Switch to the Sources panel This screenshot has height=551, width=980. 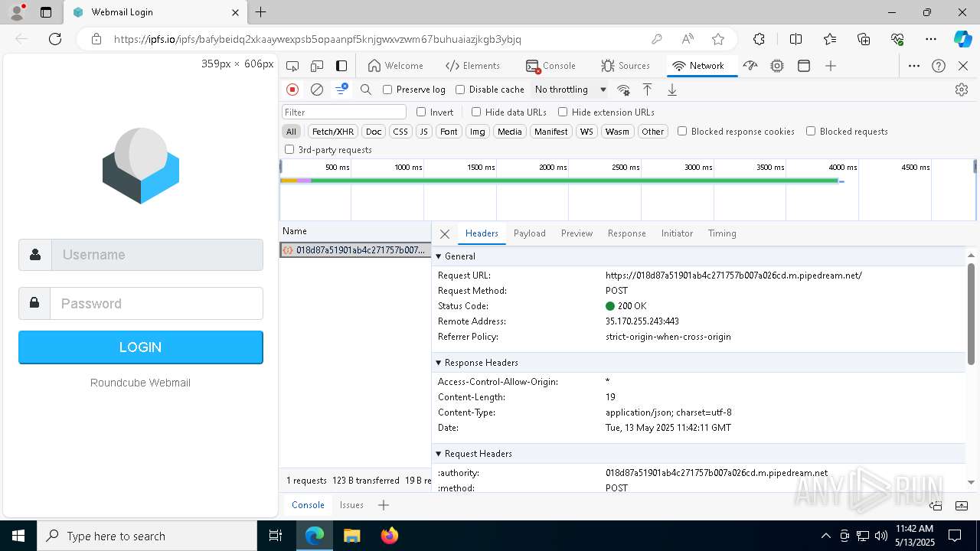tap(626, 66)
